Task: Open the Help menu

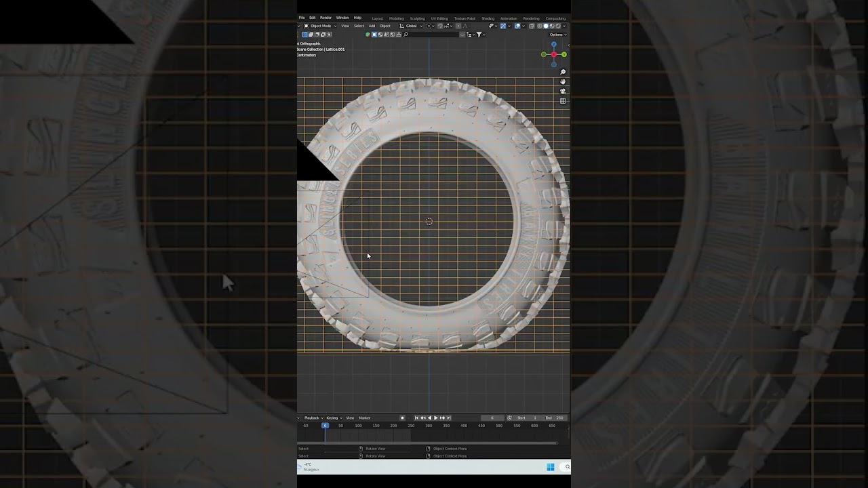Action: [357, 18]
